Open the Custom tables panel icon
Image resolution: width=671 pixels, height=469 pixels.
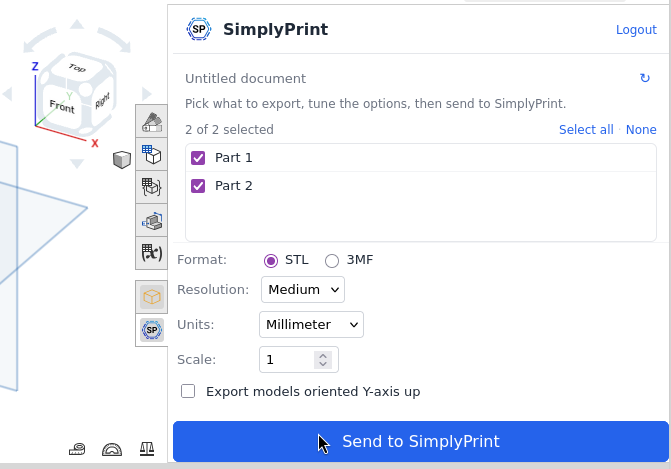click(x=152, y=187)
